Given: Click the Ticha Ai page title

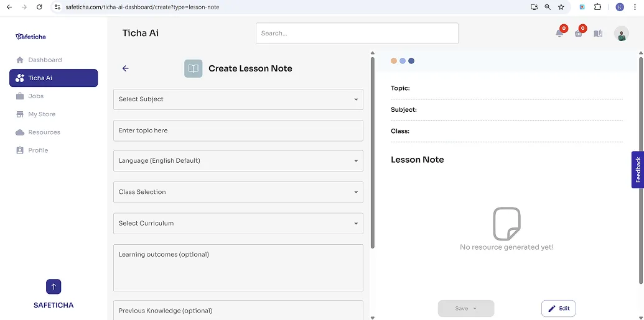Looking at the screenshot, I should pos(141,33).
